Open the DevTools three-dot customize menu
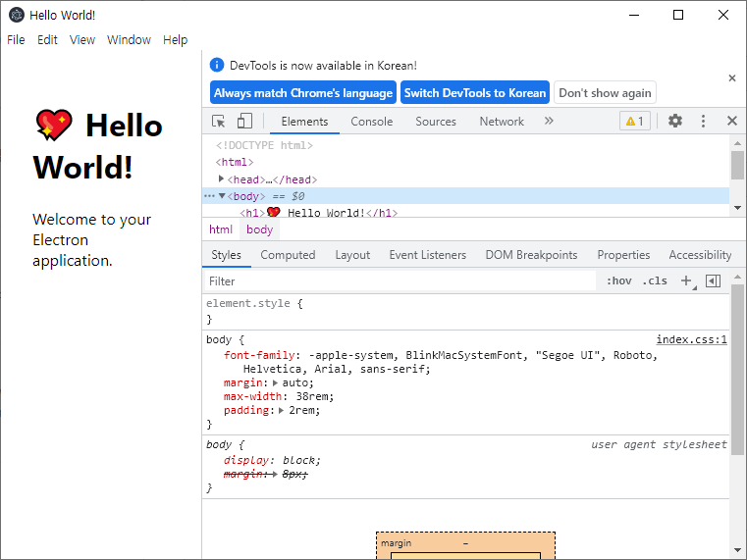This screenshot has height=560, width=747. pyautogui.click(x=703, y=121)
